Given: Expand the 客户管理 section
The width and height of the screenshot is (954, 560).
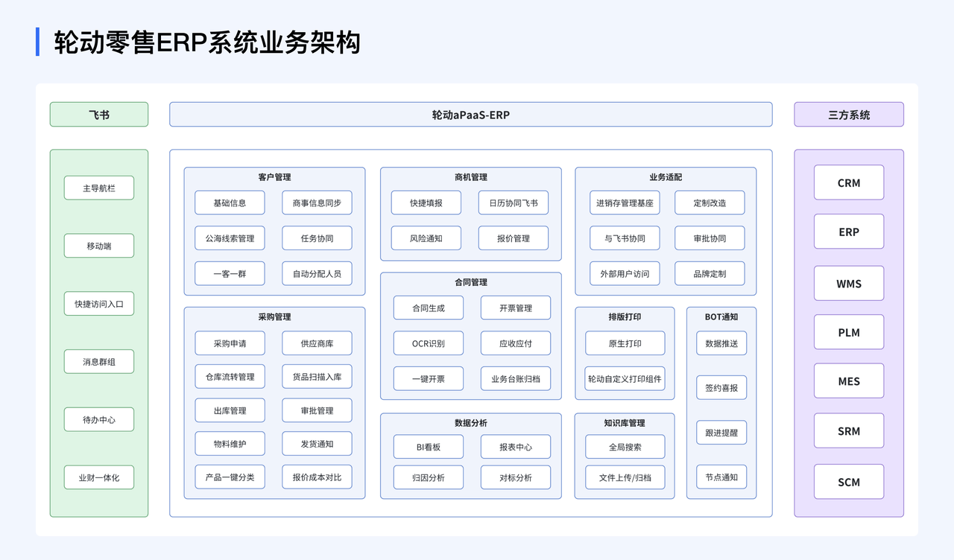Looking at the screenshot, I should coord(274,177).
